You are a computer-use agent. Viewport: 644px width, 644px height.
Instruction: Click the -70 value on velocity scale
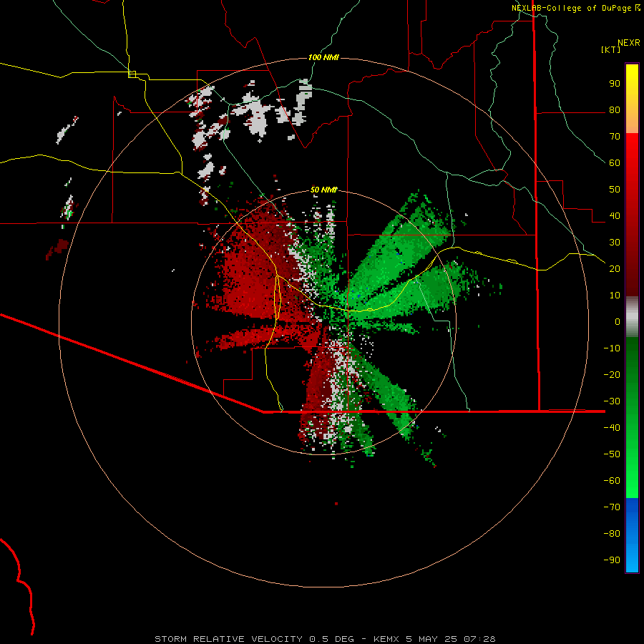612,507
